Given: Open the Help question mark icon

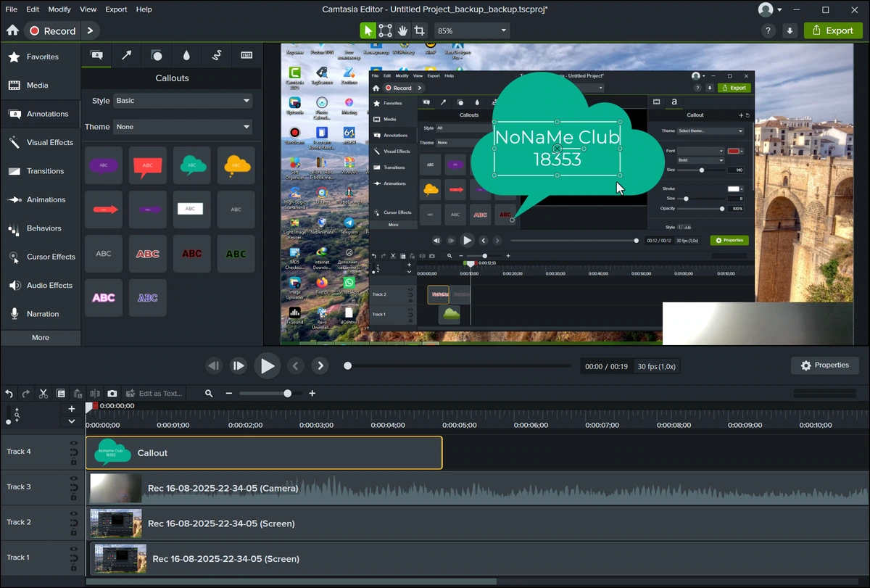Looking at the screenshot, I should click(x=768, y=30).
